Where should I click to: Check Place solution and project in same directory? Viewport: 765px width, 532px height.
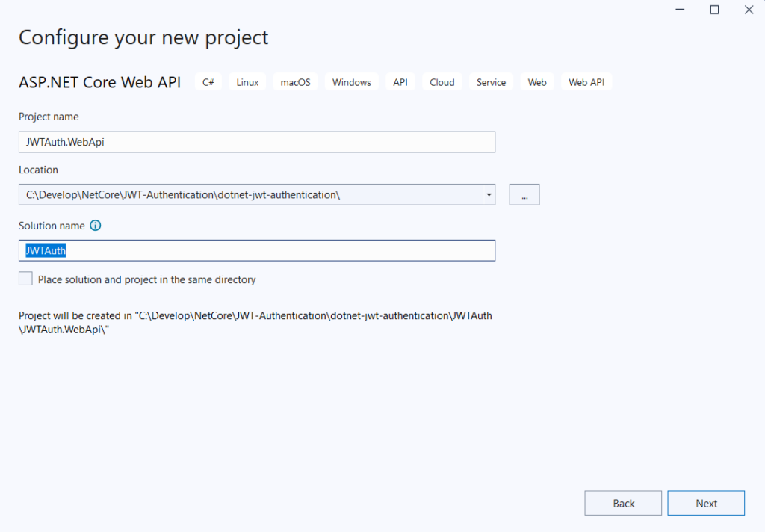[26, 279]
